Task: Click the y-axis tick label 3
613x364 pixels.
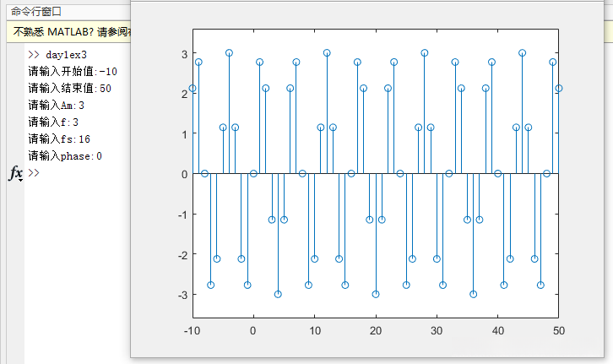Action: coord(185,54)
